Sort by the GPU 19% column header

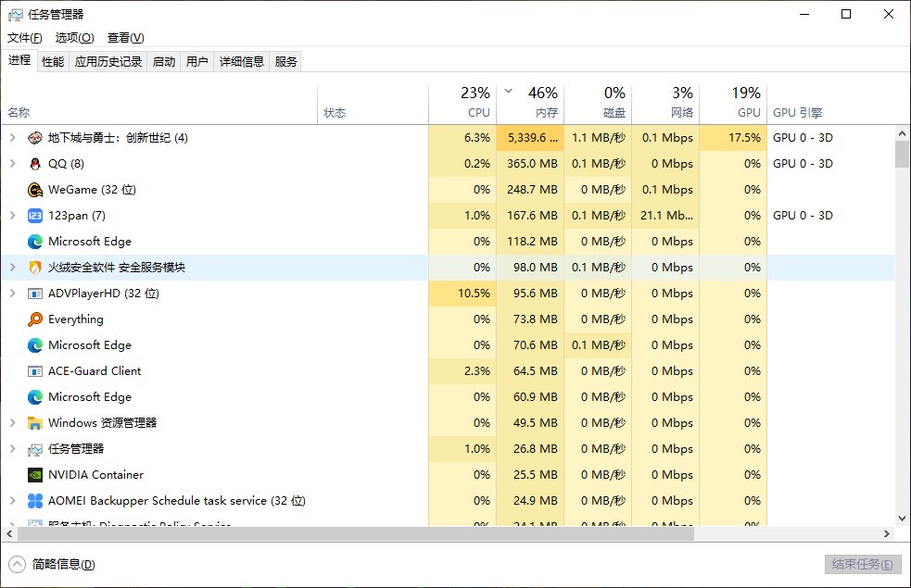tap(733, 104)
